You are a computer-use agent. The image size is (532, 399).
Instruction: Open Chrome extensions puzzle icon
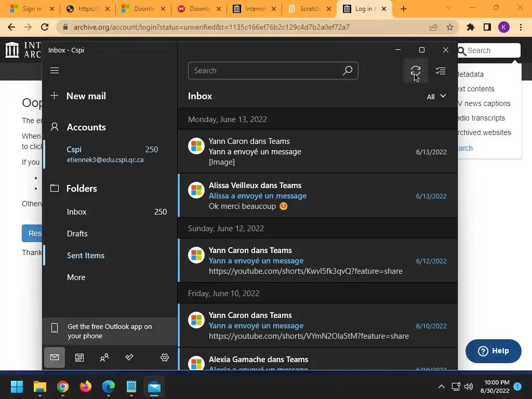[471, 27]
